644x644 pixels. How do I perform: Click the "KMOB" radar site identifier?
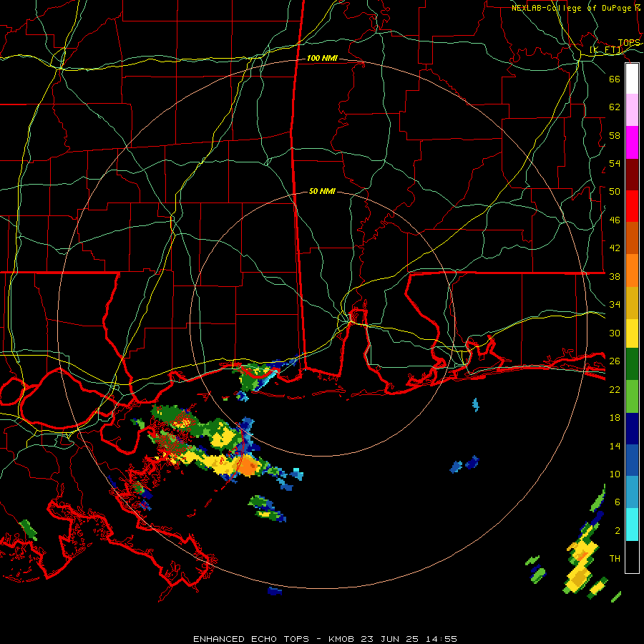click(x=342, y=639)
